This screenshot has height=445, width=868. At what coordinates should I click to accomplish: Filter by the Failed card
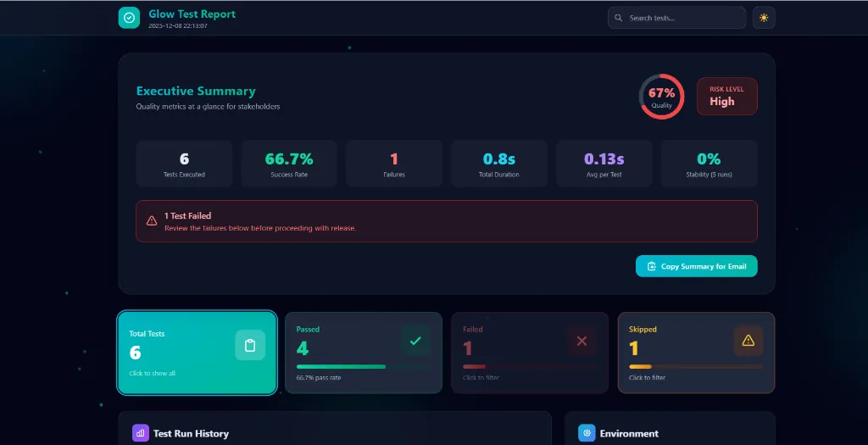pyautogui.click(x=530, y=353)
